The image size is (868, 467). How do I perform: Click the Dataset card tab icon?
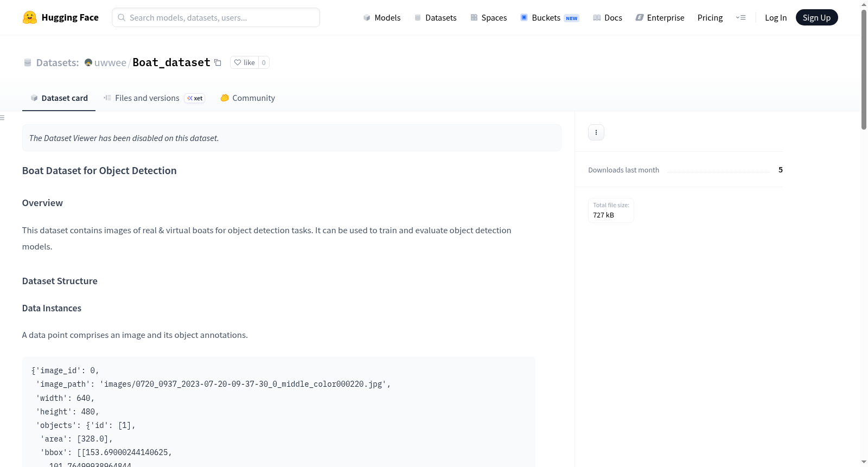34,98
